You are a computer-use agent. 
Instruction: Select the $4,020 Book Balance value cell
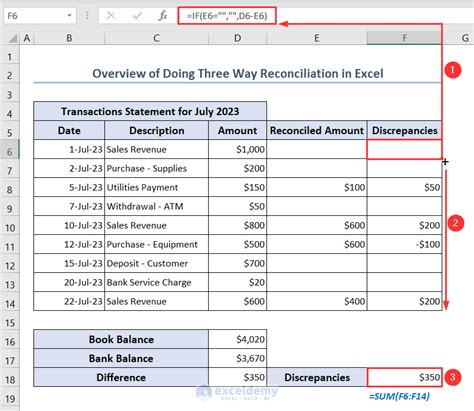(237, 339)
